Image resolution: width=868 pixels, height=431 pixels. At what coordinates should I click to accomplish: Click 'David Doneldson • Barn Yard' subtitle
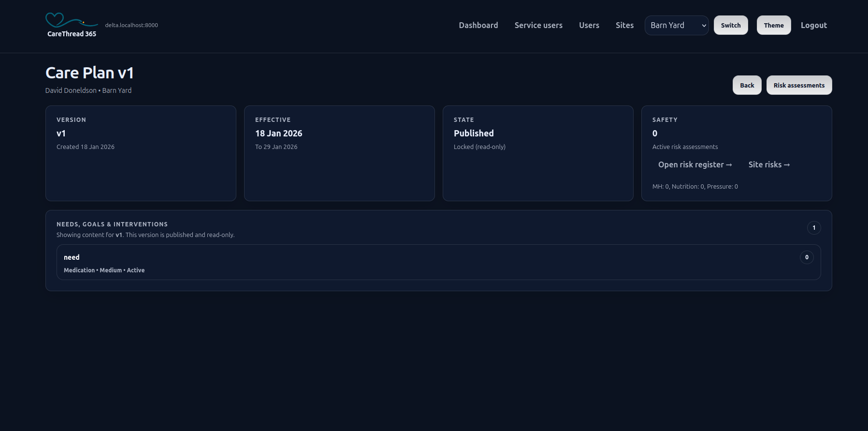click(88, 90)
